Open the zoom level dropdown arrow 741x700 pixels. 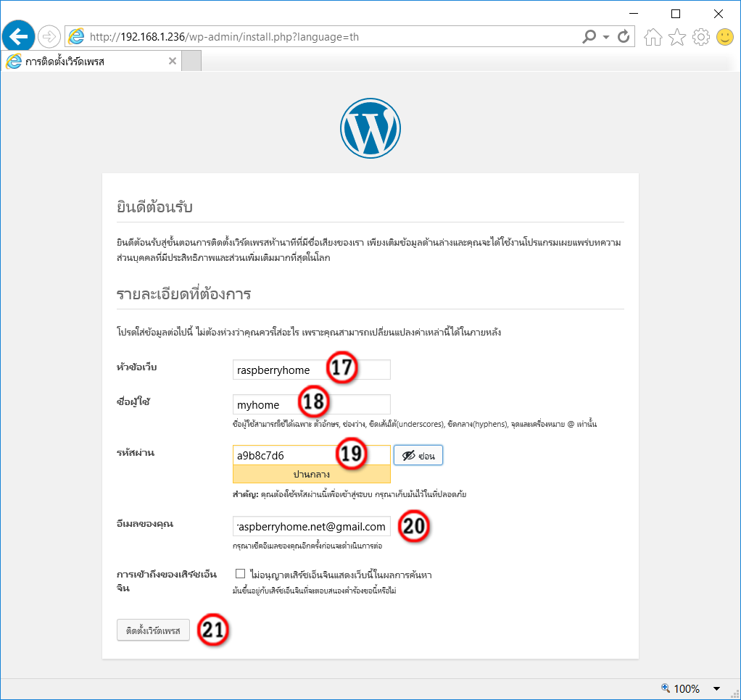[x=716, y=688]
